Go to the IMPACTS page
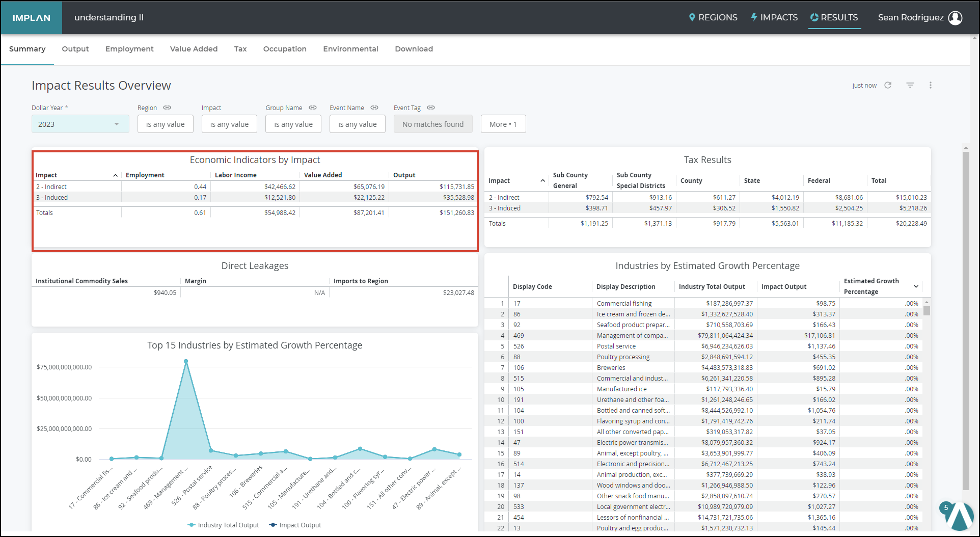The height and width of the screenshot is (537, 980). (774, 18)
